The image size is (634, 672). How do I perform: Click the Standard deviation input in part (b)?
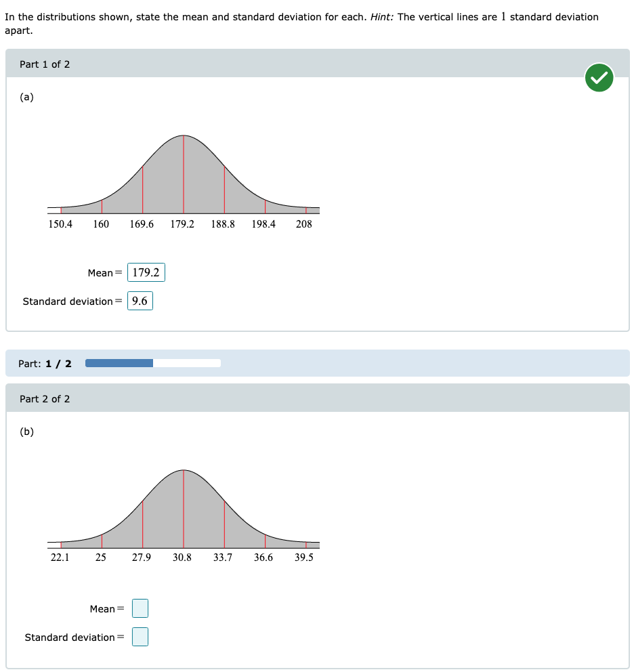click(140, 636)
